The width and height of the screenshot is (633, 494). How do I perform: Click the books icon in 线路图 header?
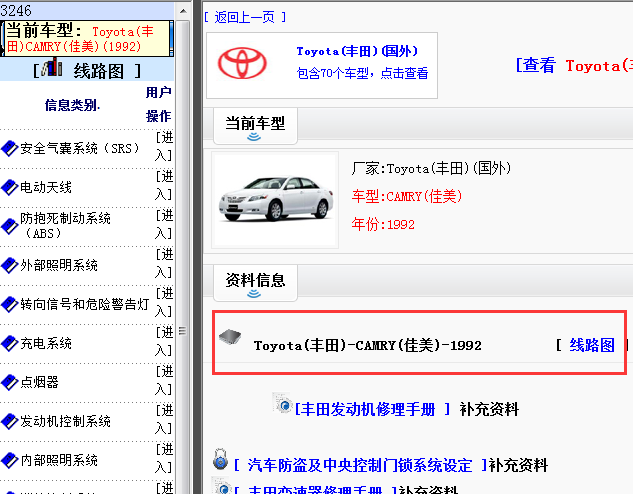[x=52, y=67]
